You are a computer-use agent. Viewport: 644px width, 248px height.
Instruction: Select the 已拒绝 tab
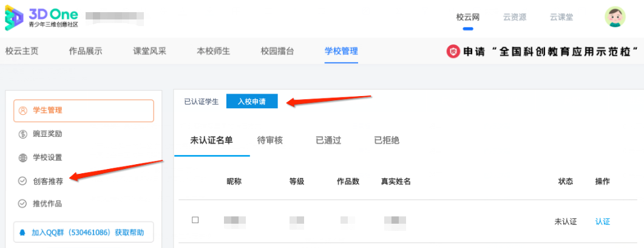tap(387, 140)
